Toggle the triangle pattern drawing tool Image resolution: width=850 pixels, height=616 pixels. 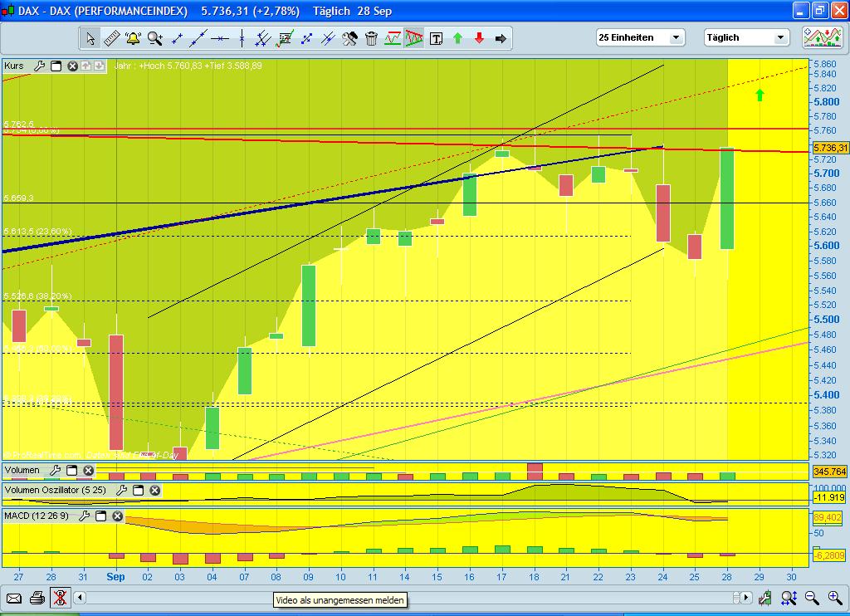[x=414, y=38]
